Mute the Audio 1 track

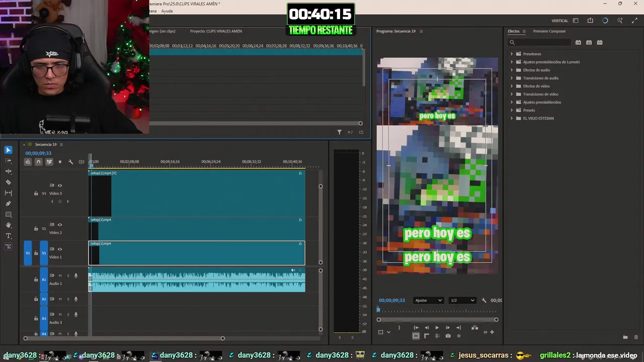[60, 276]
